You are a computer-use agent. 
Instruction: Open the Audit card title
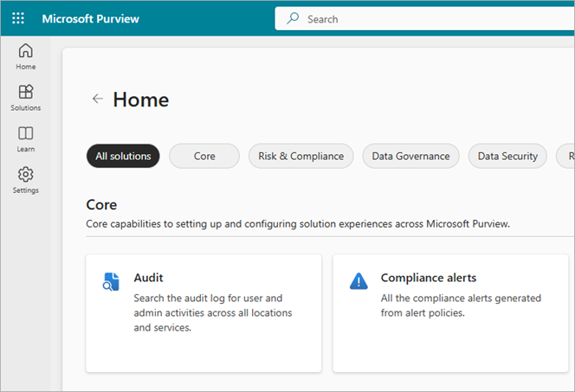148,278
